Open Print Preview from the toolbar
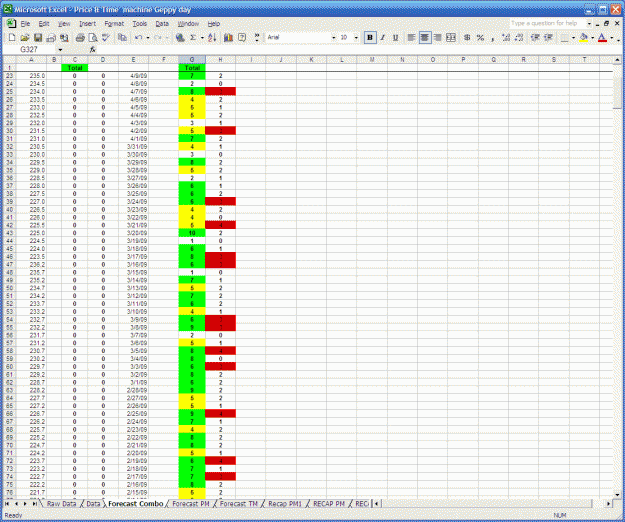The image size is (625, 522). pyautogui.click(x=93, y=37)
